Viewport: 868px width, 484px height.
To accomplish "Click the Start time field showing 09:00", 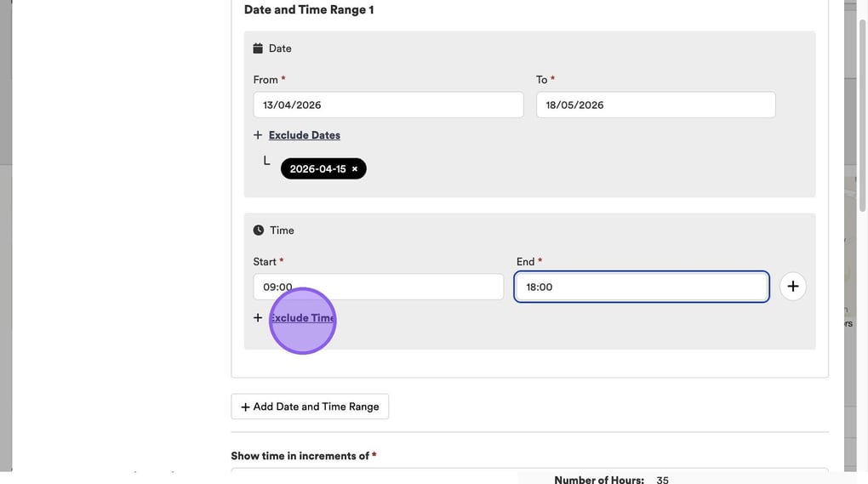I will point(378,288).
